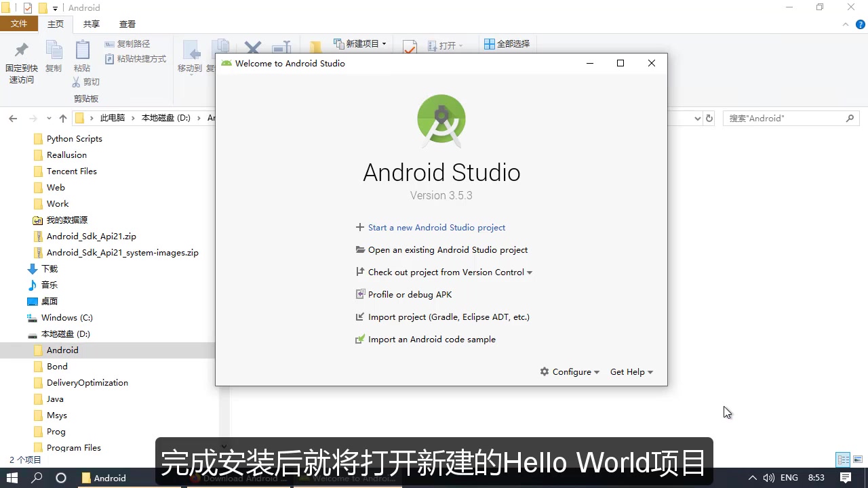Open an existing Android Studio project
This screenshot has width=868, height=488.
click(x=448, y=250)
